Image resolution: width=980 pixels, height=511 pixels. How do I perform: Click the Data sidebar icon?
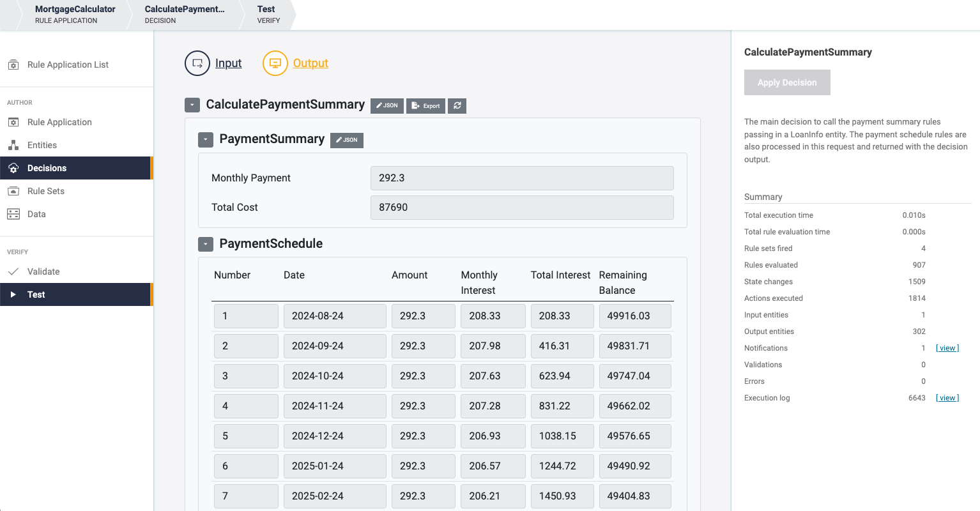[13, 214]
